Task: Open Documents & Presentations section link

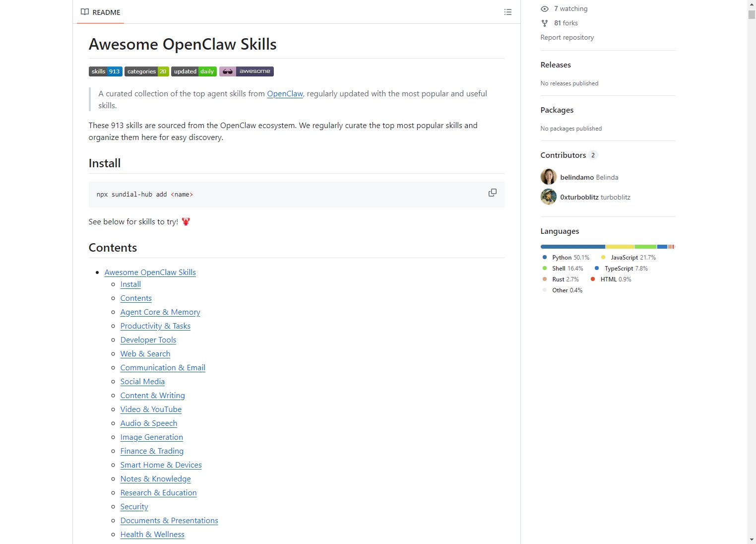Action: [x=169, y=521]
